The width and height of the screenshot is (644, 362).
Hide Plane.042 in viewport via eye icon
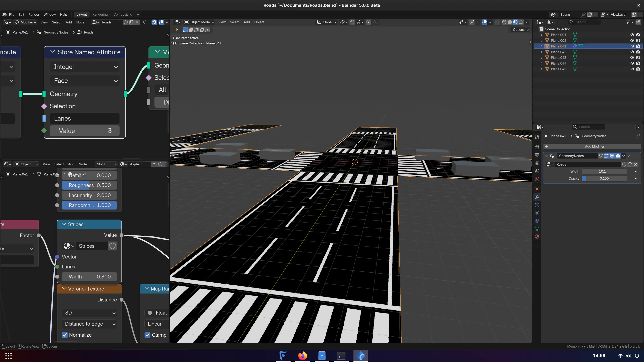coord(632,52)
